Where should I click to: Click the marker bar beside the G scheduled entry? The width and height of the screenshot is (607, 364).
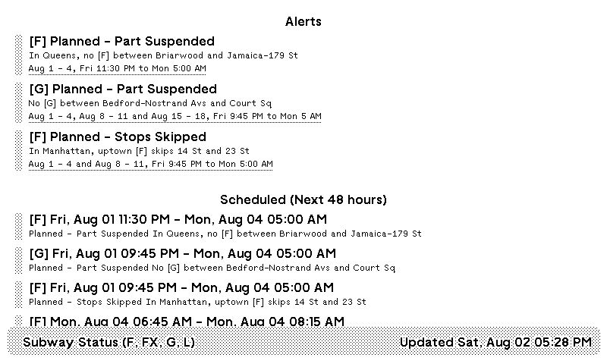tap(19, 259)
